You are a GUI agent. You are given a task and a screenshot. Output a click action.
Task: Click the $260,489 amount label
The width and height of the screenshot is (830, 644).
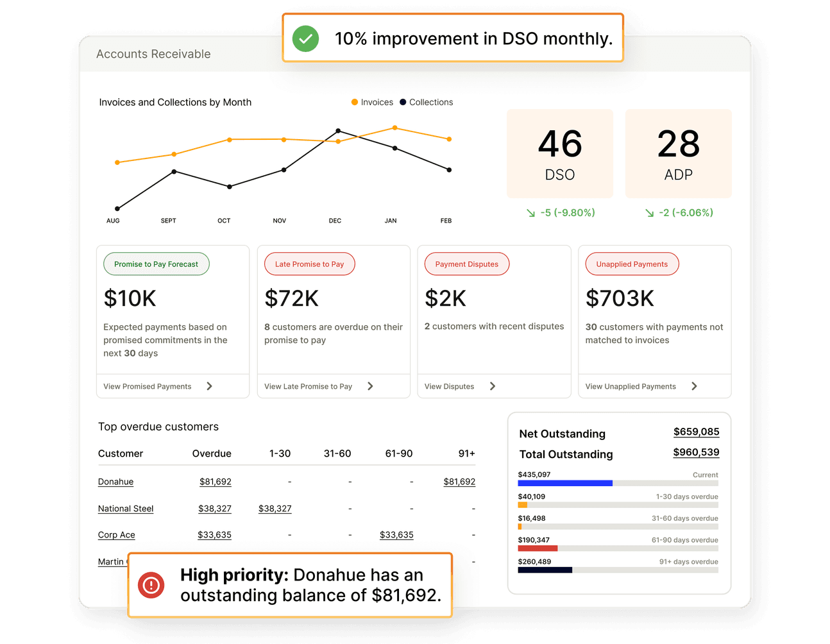click(x=535, y=562)
